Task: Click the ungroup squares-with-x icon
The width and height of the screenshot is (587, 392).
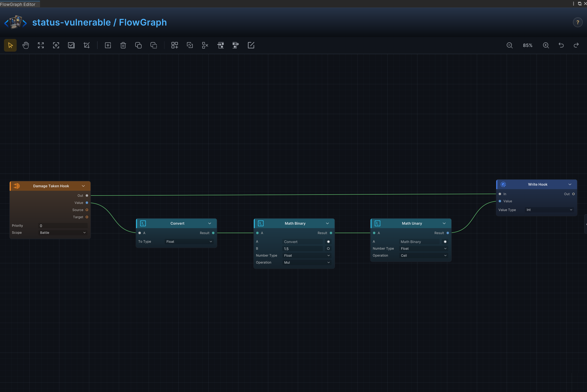Action: click(x=205, y=45)
